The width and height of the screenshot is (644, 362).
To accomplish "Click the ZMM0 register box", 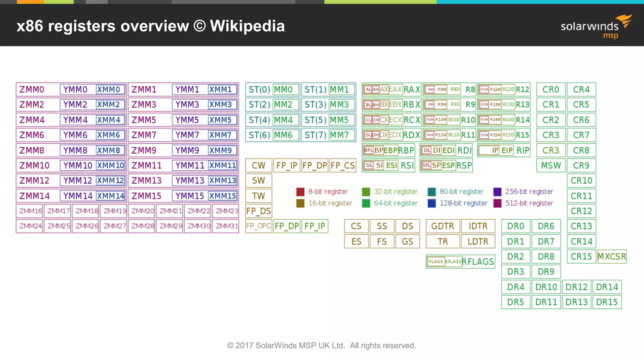I will pos(71,90).
